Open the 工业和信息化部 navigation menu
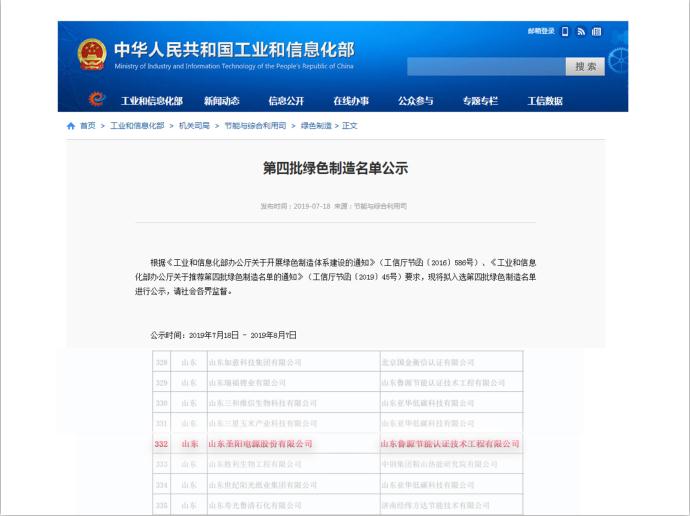The image size is (690, 516). pyautogui.click(x=152, y=101)
